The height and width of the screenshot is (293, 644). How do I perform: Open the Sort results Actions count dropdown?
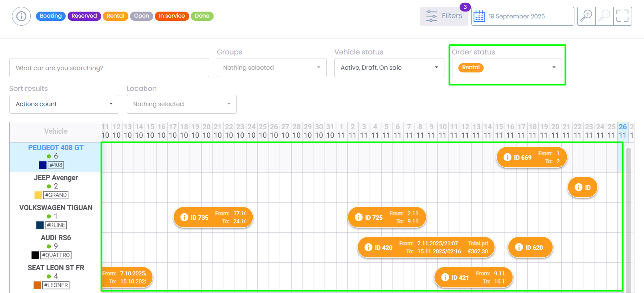[64, 104]
